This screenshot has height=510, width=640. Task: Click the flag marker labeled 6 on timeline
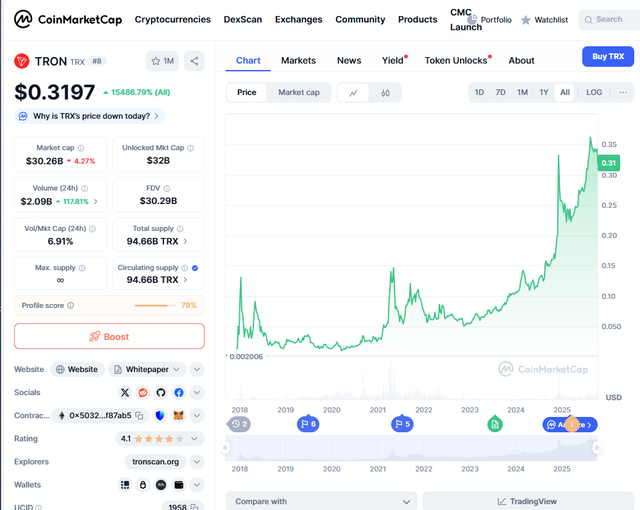[x=308, y=424]
